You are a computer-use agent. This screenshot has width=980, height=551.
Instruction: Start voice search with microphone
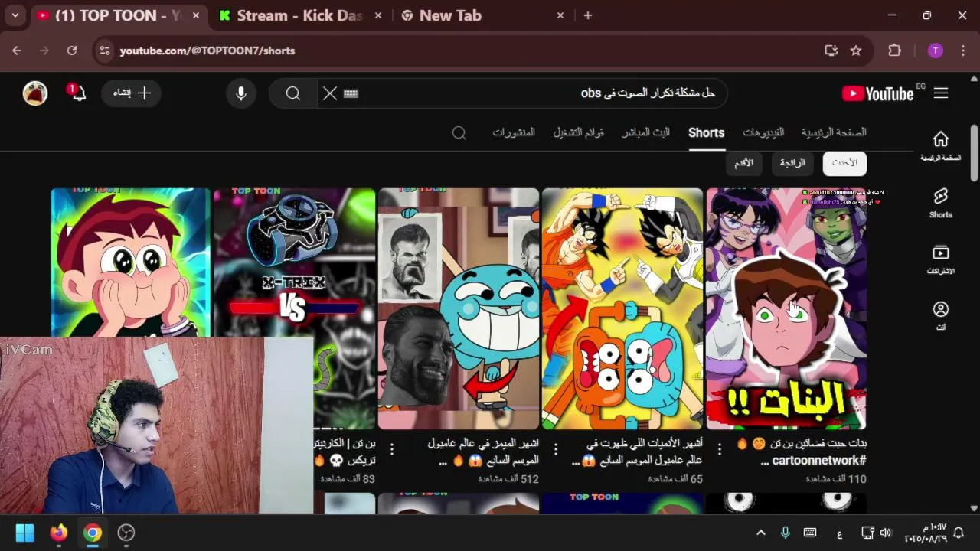241,93
